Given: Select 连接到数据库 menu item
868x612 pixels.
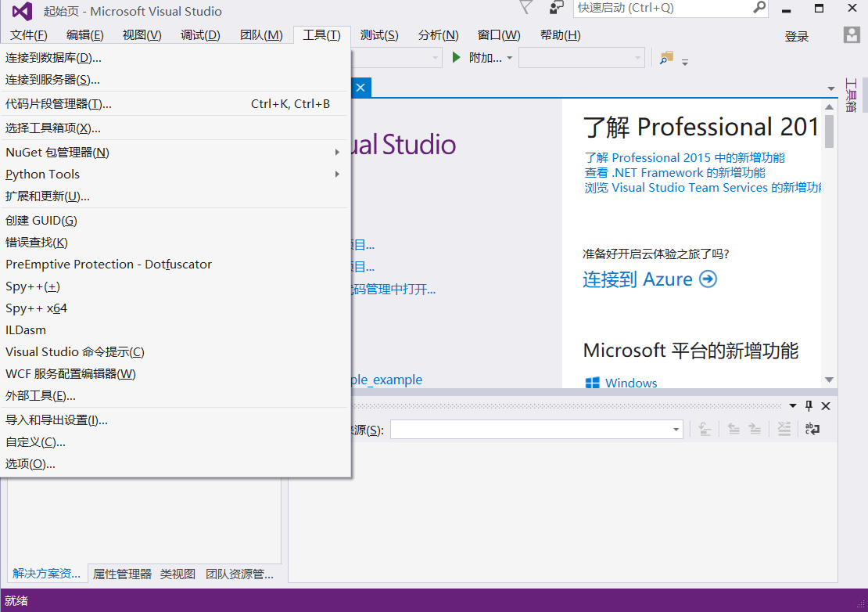Looking at the screenshot, I should tap(174, 58).
